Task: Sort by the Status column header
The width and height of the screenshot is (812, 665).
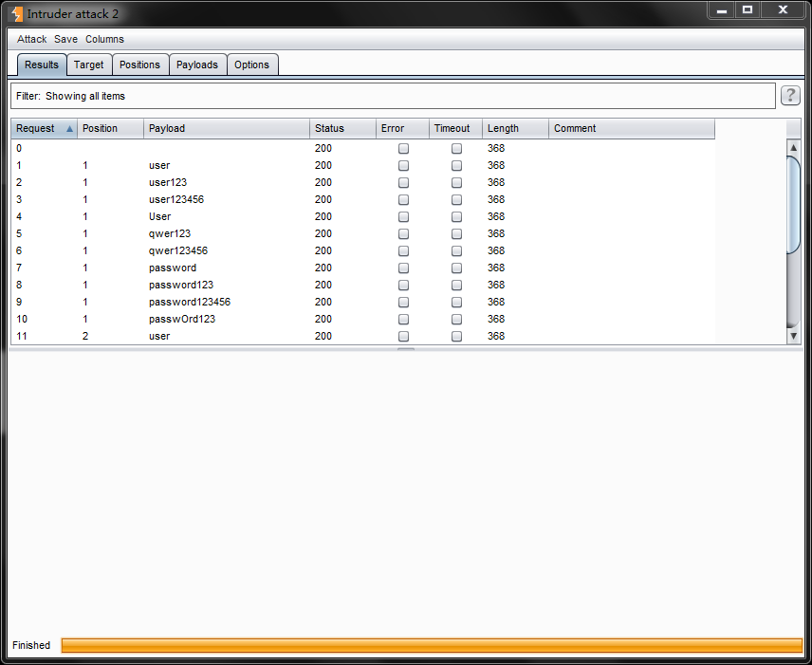Action: tap(342, 128)
